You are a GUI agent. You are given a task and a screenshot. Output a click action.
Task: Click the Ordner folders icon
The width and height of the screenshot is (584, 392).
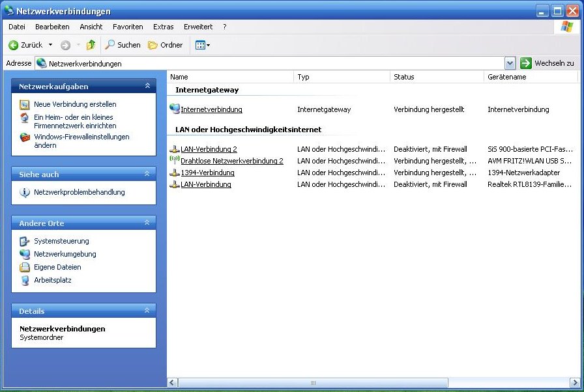click(153, 45)
